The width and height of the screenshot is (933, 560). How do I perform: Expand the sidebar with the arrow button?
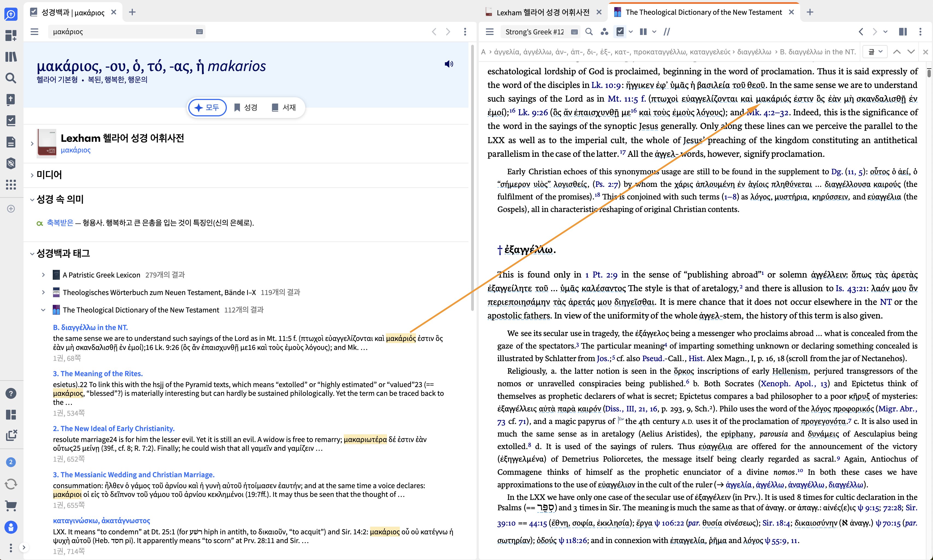tap(24, 547)
